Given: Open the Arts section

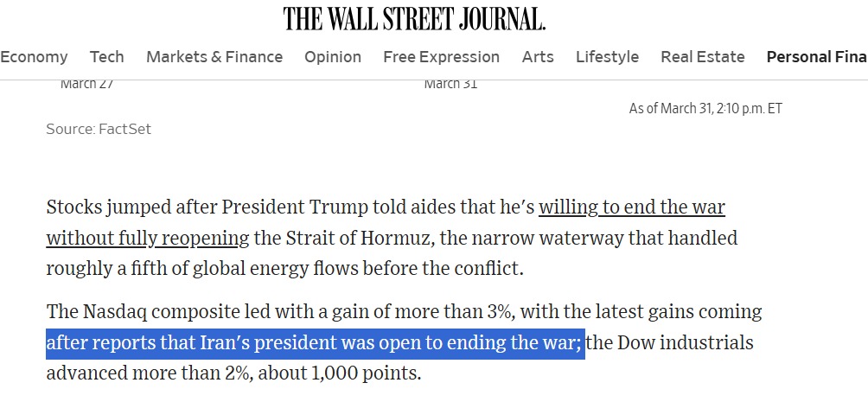Looking at the screenshot, I should click(538, 57).
